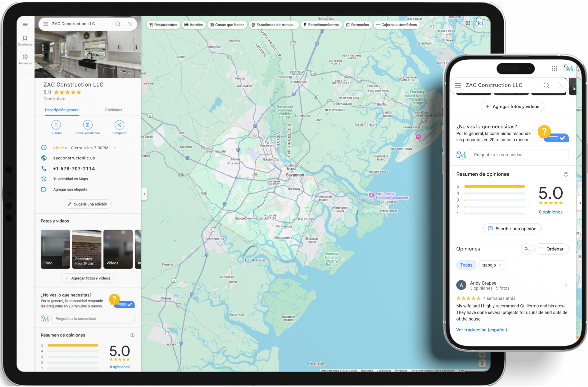
Task: Click Sugerir una edición button
Action: pos(88,205)
